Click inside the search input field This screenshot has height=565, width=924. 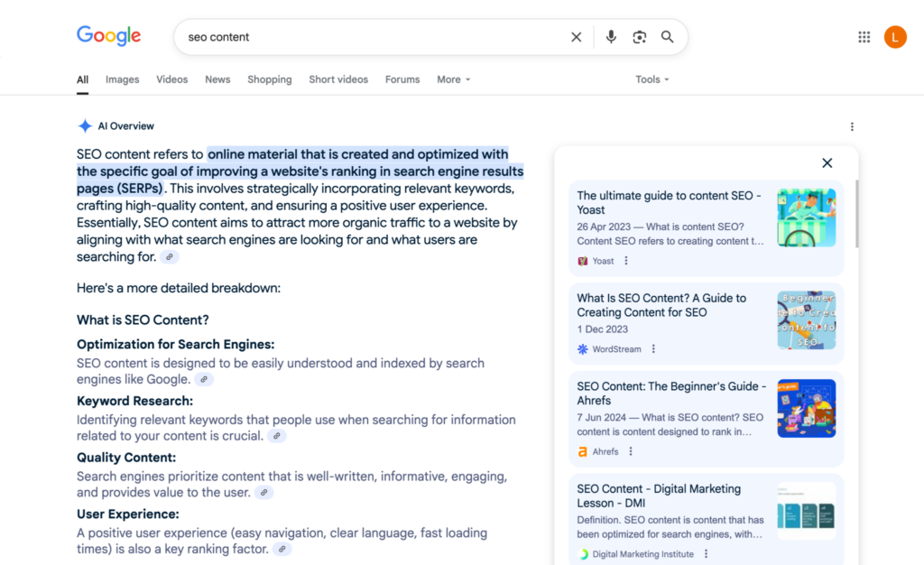[x=361, y=37]
